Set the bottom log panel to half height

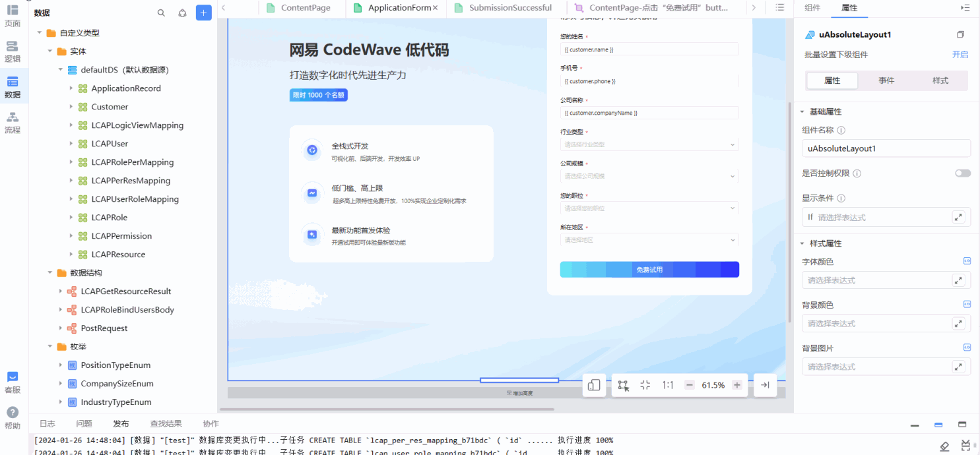tap(938, 425)
